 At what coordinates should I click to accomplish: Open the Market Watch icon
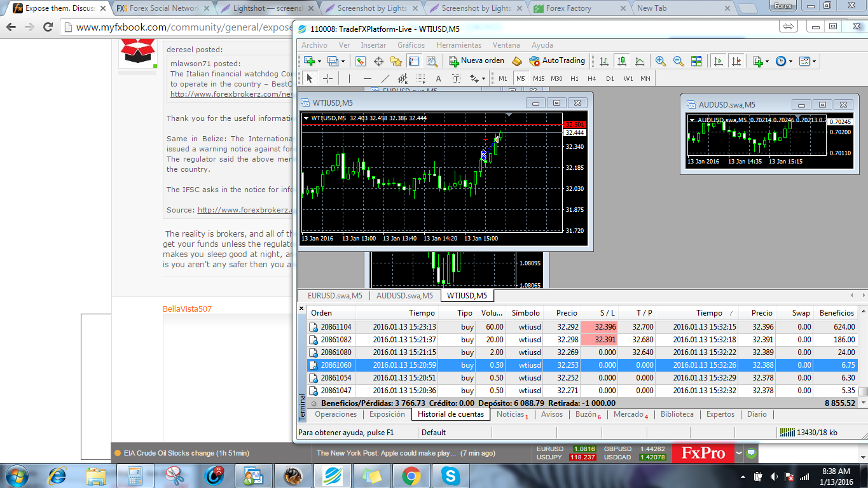pos(361,61)
